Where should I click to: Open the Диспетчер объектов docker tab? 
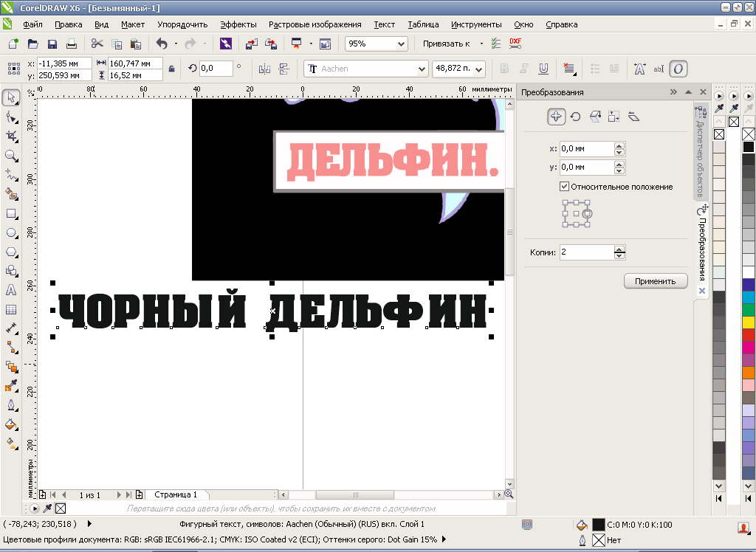700,151
